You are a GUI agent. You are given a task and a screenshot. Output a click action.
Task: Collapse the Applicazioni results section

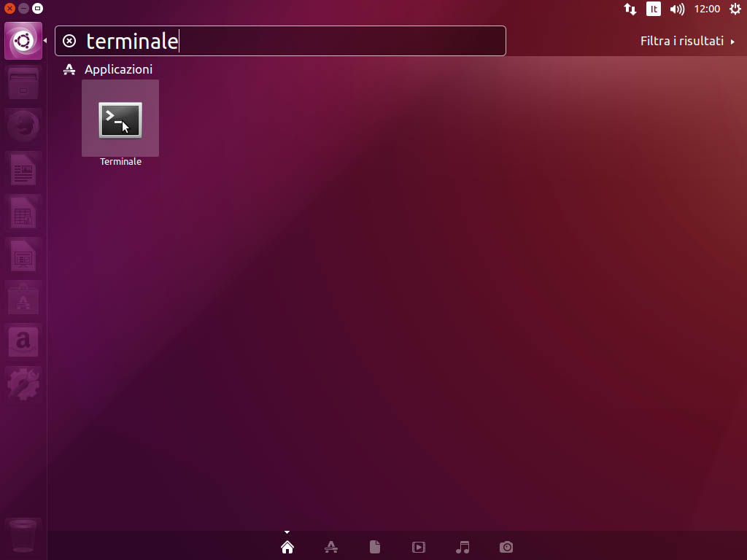pyautogui.click(x=118, y=69)
